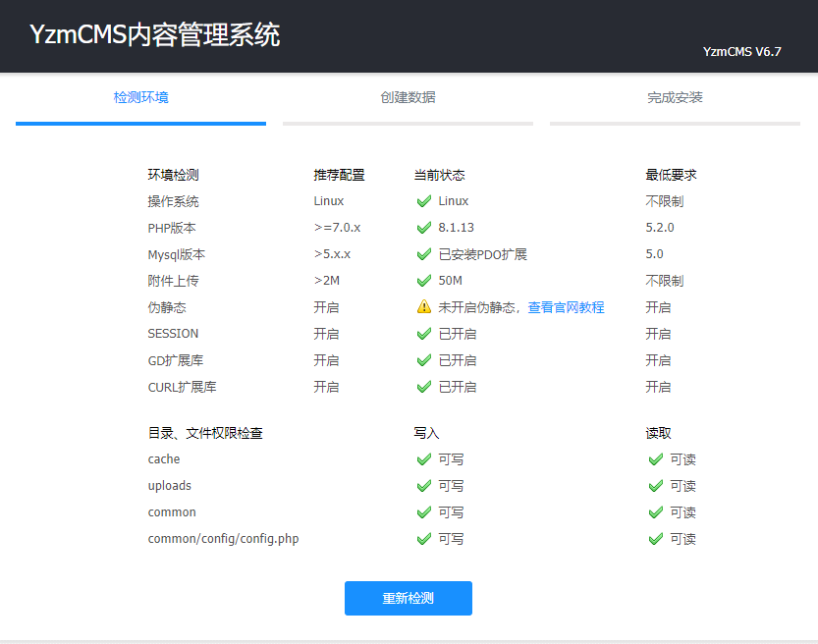Click the writable check icon for uploads
This screenshot has height=644, width=818.
click(424, 486)
